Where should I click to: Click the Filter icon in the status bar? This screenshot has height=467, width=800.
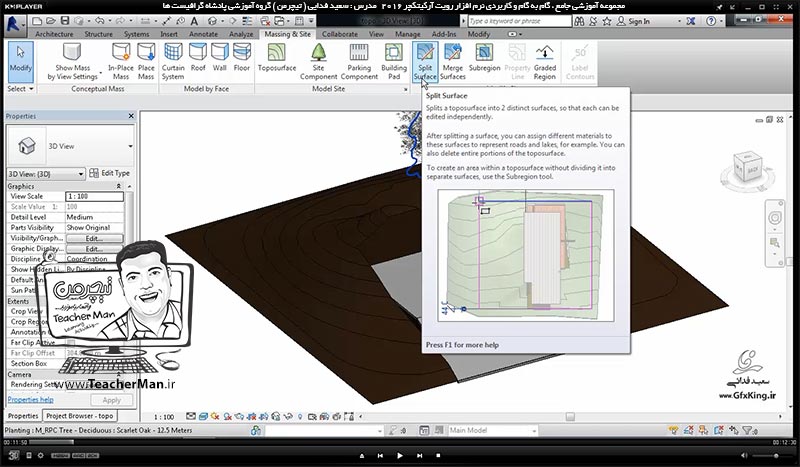tap(749, 431)
